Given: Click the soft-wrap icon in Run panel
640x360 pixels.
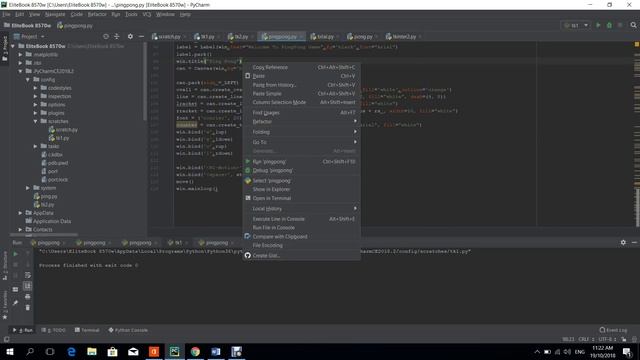Looking at the screenshot, I should (27, 275).
